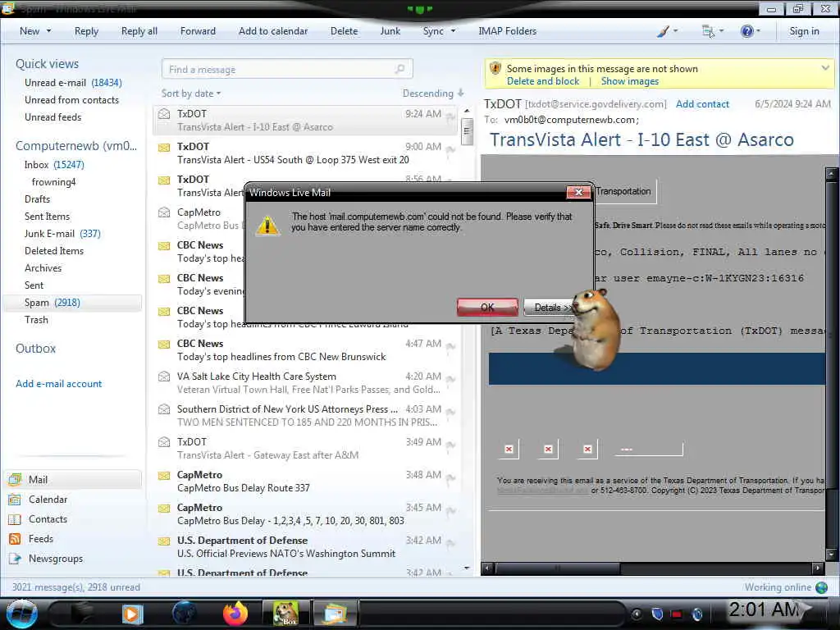This screenshot has width=840, height=630.
Task: Flag the TxDOT 9:24 AM message
Action: (450, 116)
